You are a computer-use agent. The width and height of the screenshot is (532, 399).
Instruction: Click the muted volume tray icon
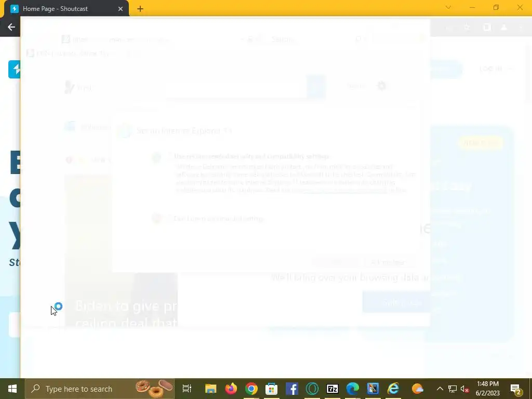tap(465, 389)
